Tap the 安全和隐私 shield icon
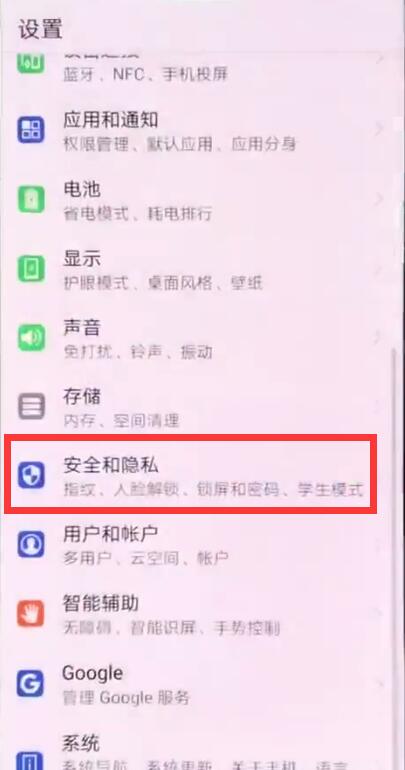 tap(31, 475)
